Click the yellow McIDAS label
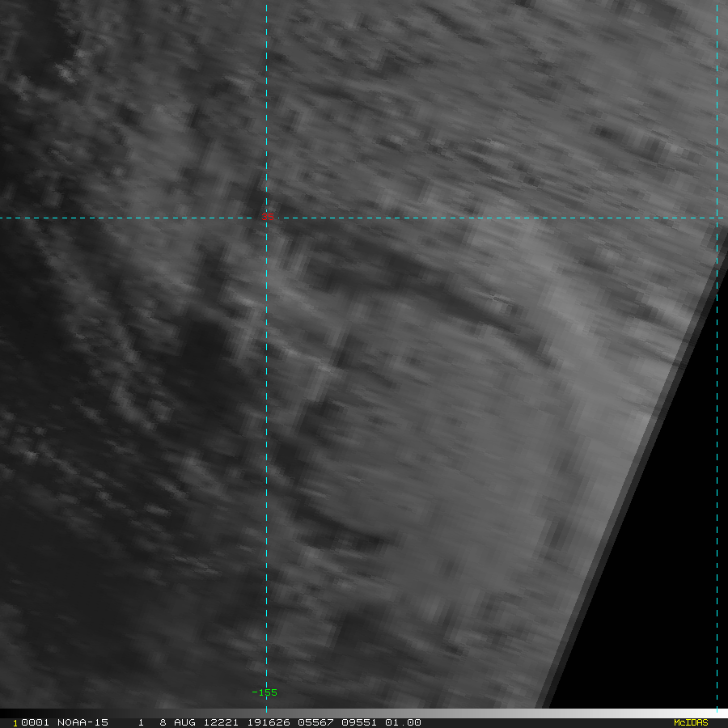Viewport: 728px width, 728px height. [x=691, y=722]
